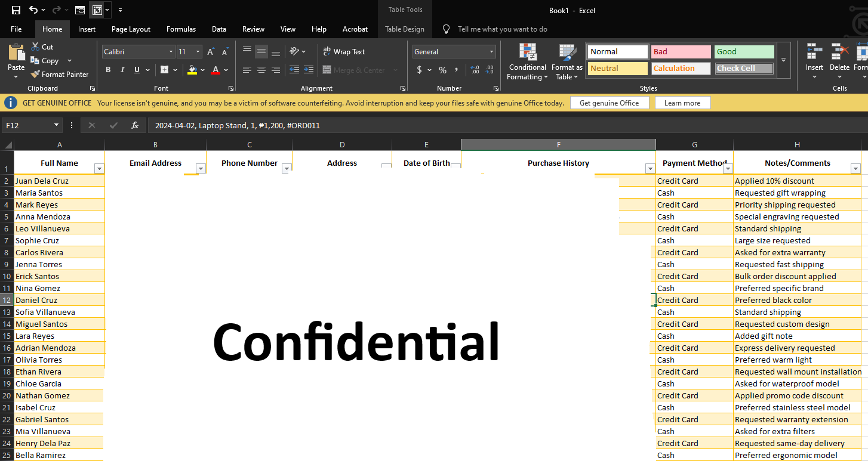Apply the yellow fill color
The height and width of the screenshot is (461, 868).
(x=192, y=70)
